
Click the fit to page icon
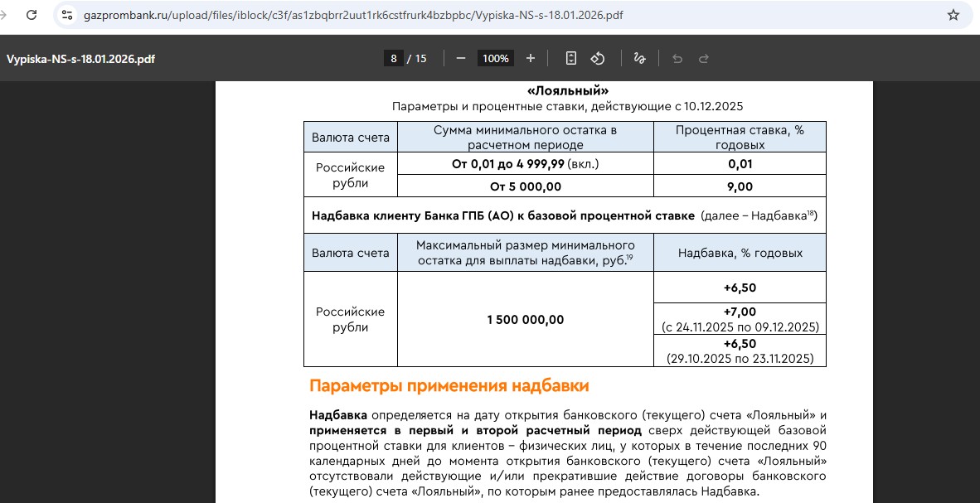(x=570, y=58)
